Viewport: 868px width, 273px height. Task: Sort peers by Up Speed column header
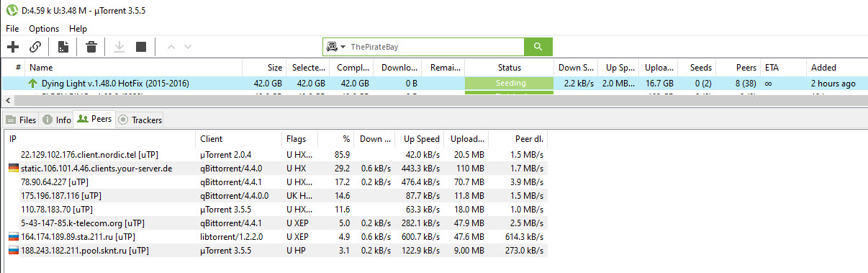coord(422,139)
